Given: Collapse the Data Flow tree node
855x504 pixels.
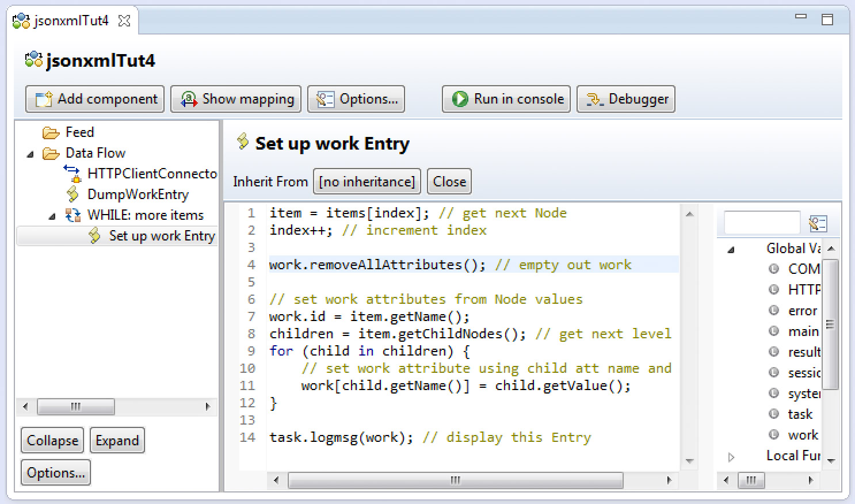Looking at the screenshot, I should (x=29, y=153).
